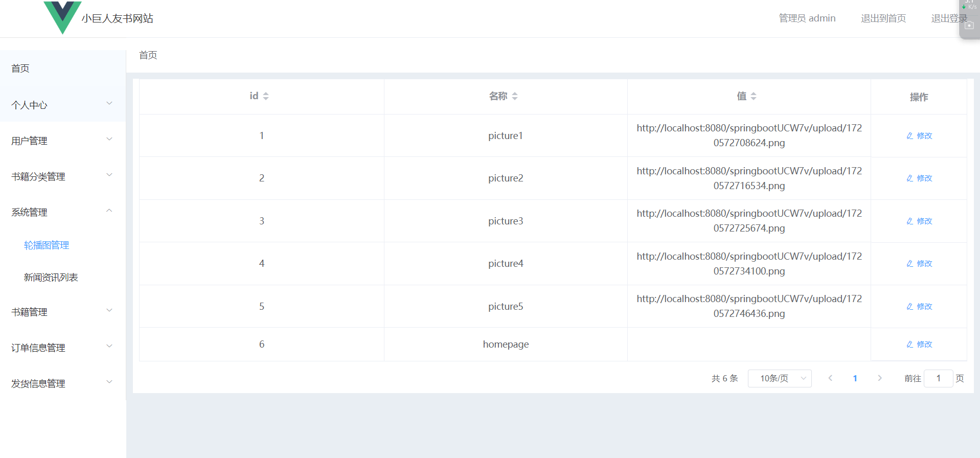Viewport: 980px width, 458px height.
Task: Click 退出到首页 link
Action: click(883, 18)
